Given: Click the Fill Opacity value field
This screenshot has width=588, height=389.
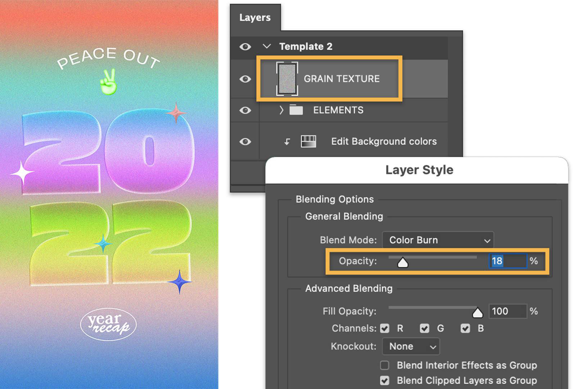Looking at the screenshot, I should [507, 311].
